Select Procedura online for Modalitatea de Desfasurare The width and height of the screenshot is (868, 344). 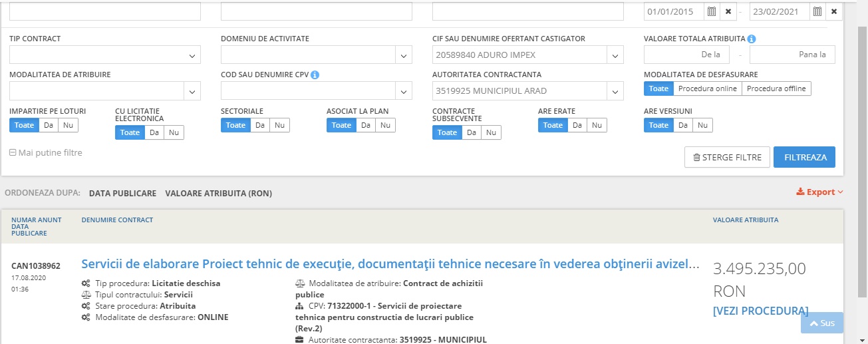pyautogui.click(x=707, y=88)
